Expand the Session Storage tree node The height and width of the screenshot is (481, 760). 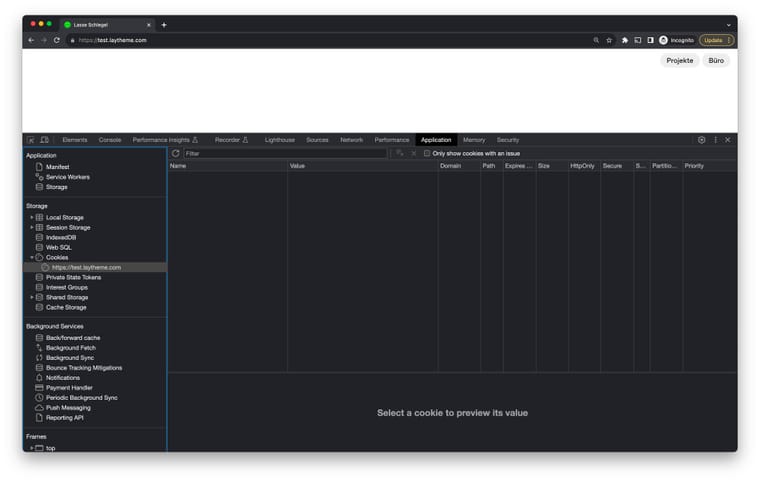tap(31, 227)
